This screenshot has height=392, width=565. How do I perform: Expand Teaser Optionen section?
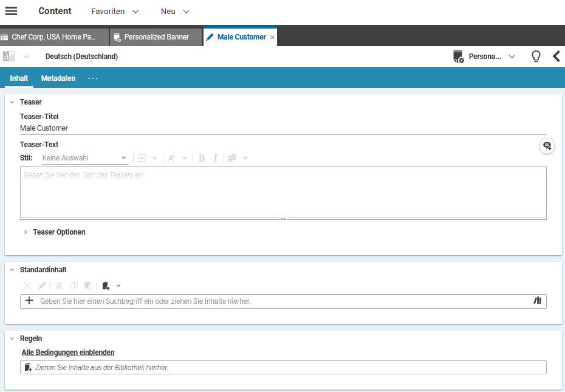(26, 232)
